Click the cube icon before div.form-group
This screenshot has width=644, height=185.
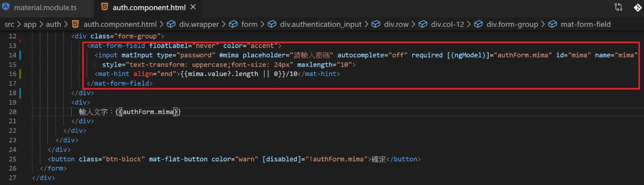(x=479, y=24)
